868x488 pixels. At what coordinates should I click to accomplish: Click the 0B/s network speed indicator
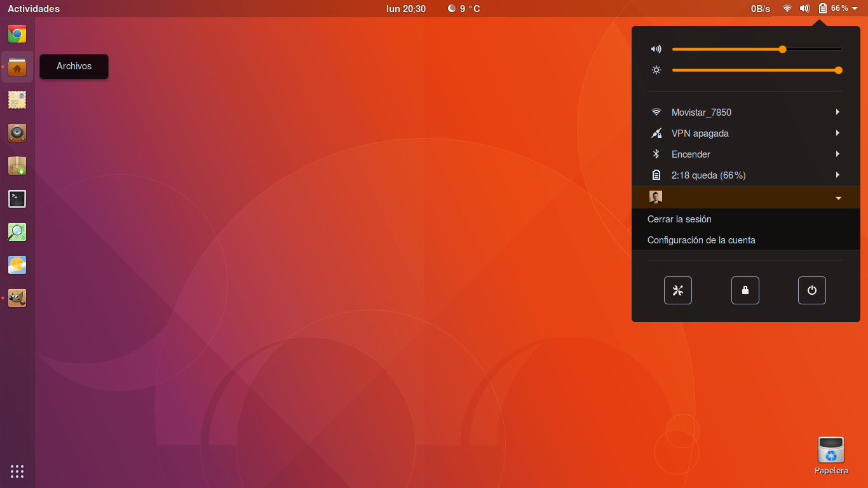point(761,8)
